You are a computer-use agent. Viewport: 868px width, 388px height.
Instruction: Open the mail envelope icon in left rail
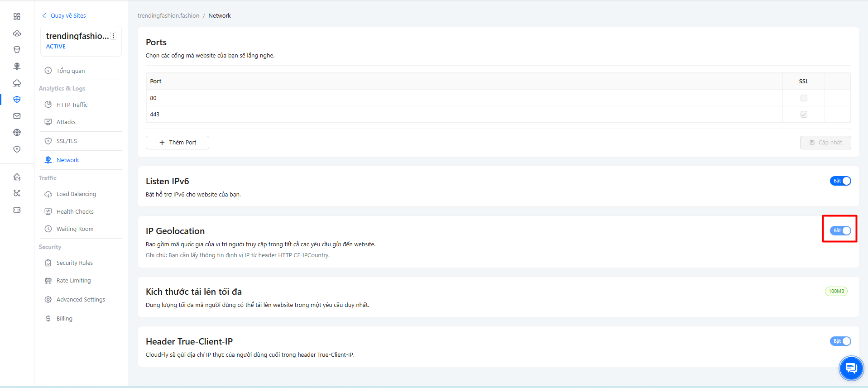[17, 116]
